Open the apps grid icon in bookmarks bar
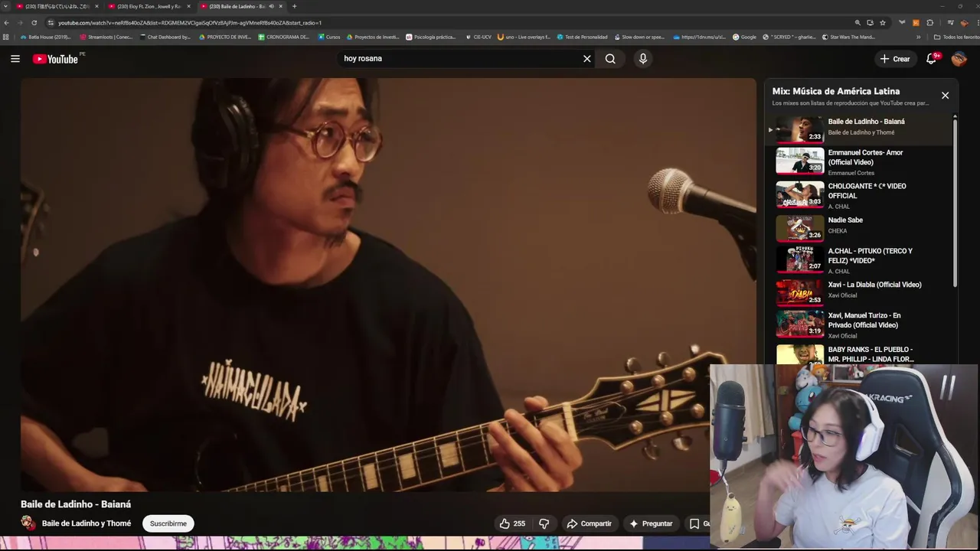980x551 pixels. point(6,37)
